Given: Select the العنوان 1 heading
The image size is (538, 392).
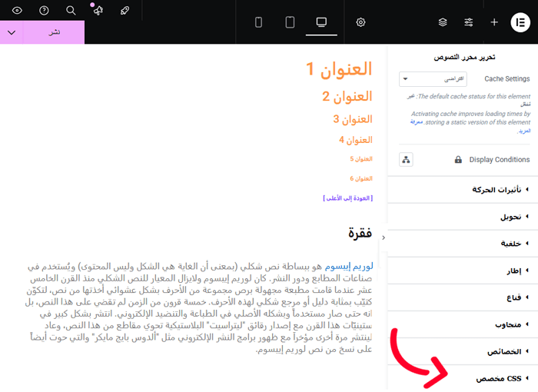Looking at the screenshot, I should pos(339,68).
